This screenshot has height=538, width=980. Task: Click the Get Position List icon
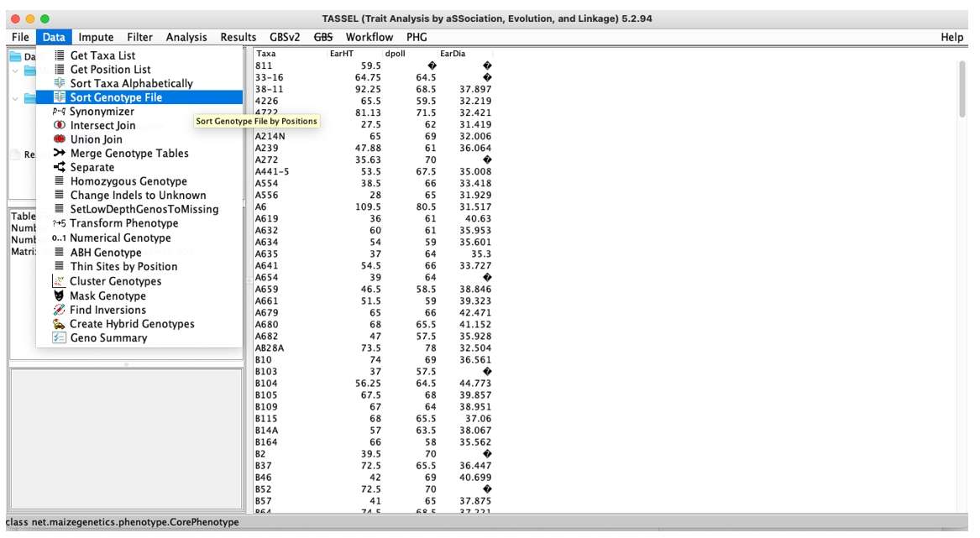click(x=60, y=70)
